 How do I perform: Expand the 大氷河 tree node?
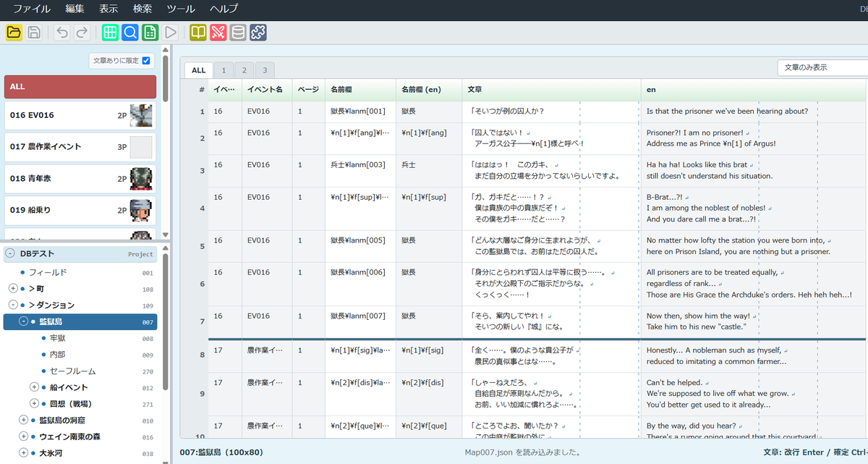point(23,453)
